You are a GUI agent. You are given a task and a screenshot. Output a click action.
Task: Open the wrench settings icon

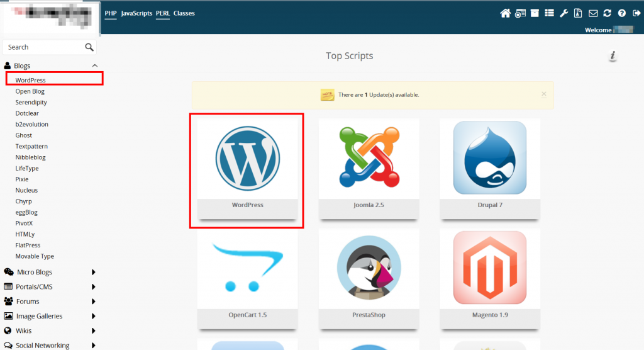point(564,13)
